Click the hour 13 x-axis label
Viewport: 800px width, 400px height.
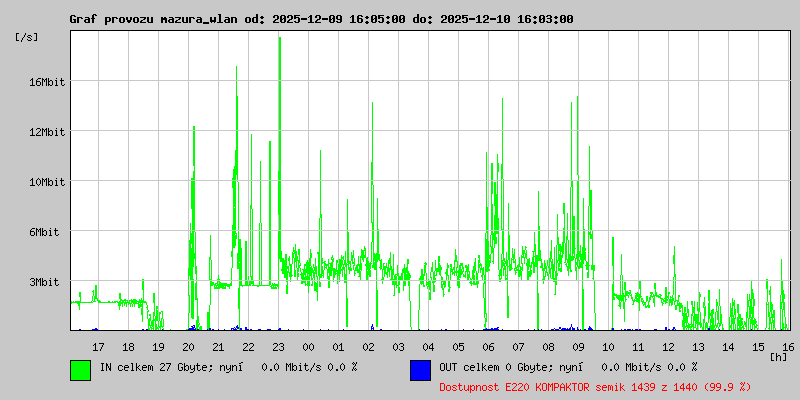tap(698, 347)
